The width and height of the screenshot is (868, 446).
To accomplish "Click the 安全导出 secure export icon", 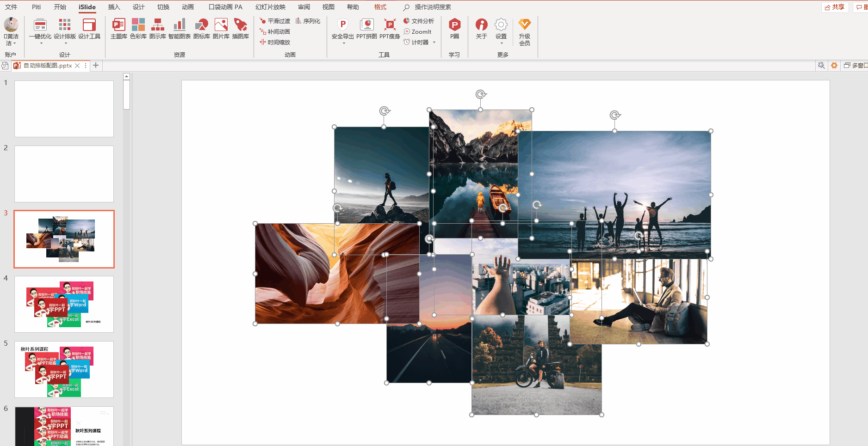I will (x=343, y=25).
